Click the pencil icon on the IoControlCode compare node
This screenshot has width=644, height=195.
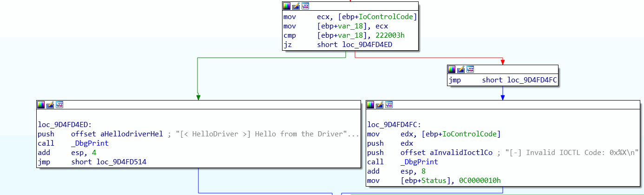point(296,6)
